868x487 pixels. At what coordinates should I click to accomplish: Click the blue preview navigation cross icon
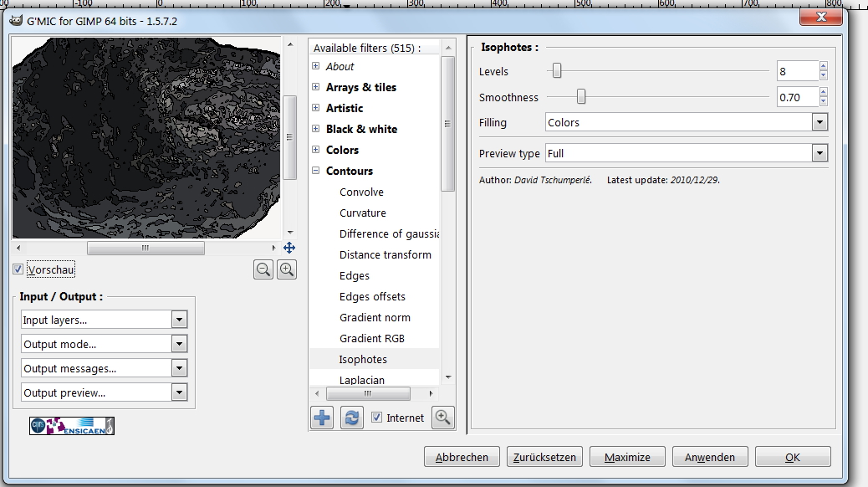coord(288,248)
